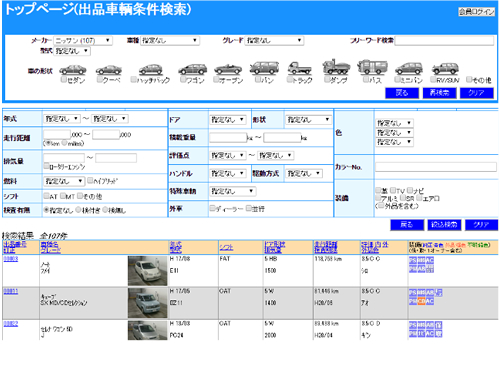Image resolution: width=500 pixels, height=366 pixels.
Task: Open the ハンドル dropdown
Action: [x=228, y=173]
